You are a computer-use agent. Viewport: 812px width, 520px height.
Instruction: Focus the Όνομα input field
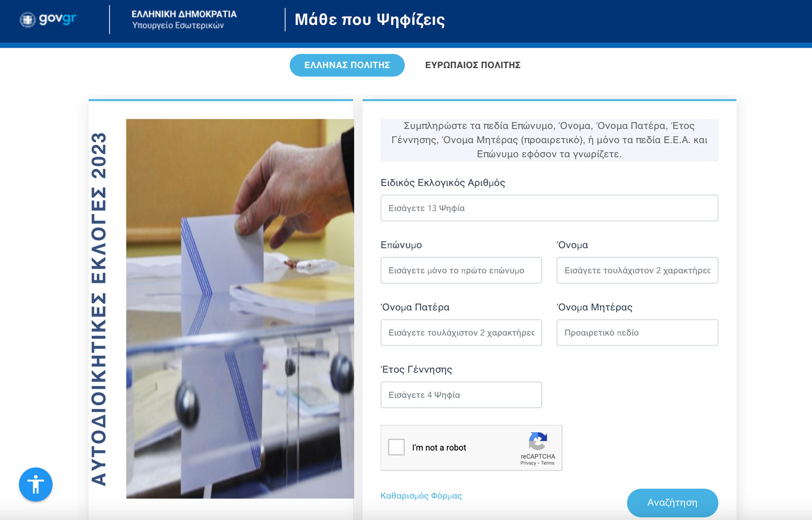pyautogui.click(x=637, y=270)
